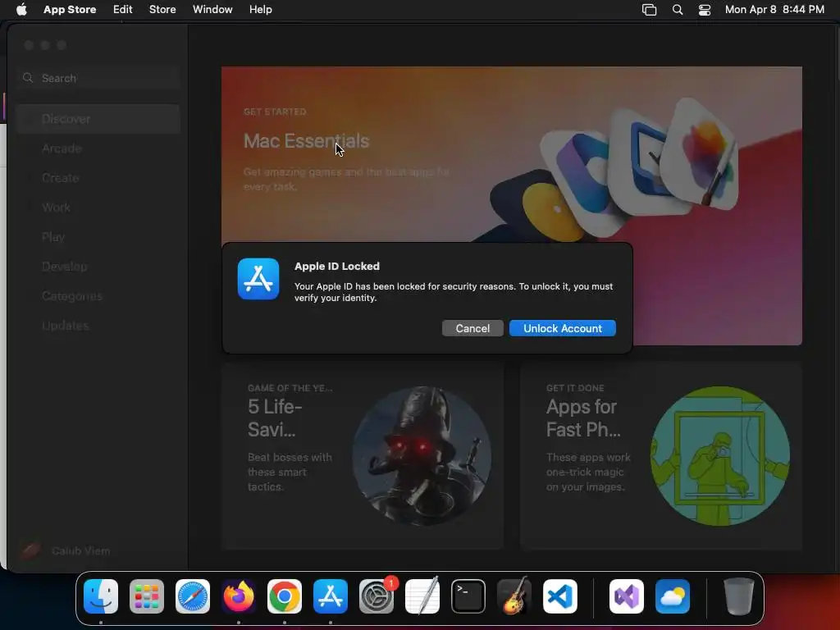Open System Settings with notification badge
840x630 pixels.
377,596
